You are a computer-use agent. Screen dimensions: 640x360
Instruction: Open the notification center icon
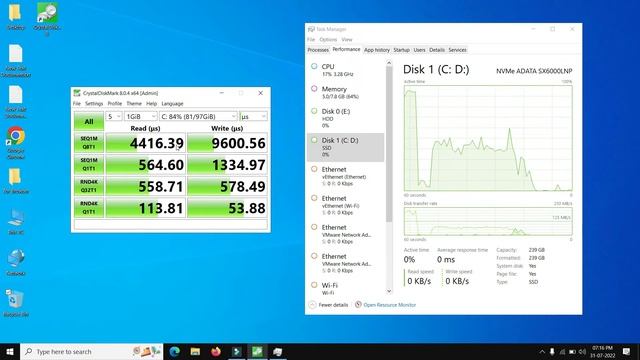627,351
